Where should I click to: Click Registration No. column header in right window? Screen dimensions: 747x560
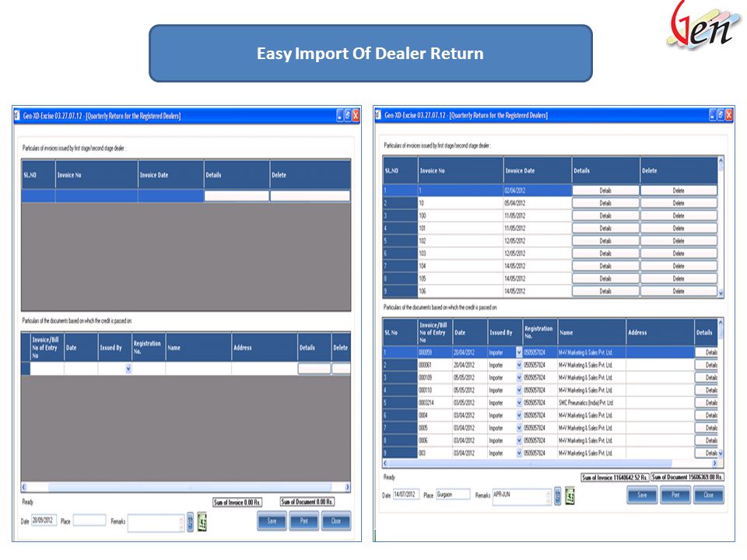tap(540, 332)
